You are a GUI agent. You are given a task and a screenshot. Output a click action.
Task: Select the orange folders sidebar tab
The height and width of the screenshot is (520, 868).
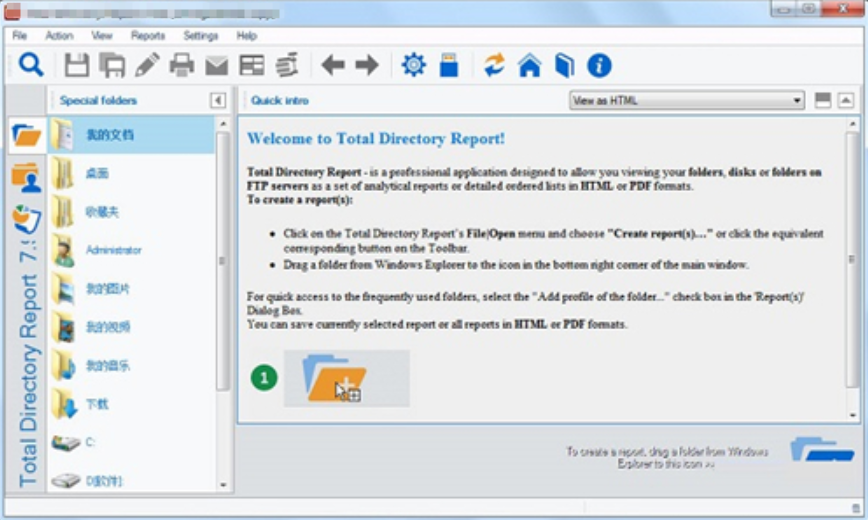coord(27,135)
